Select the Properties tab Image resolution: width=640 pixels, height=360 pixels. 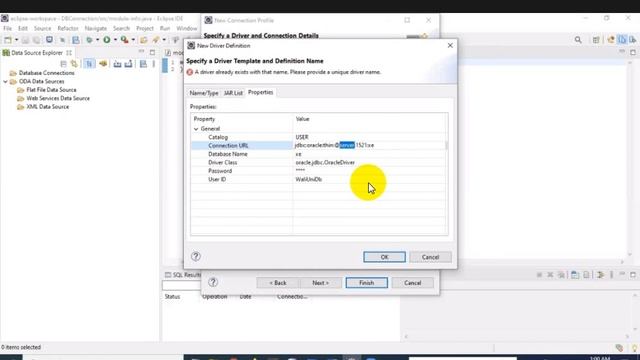click(260, 92)
